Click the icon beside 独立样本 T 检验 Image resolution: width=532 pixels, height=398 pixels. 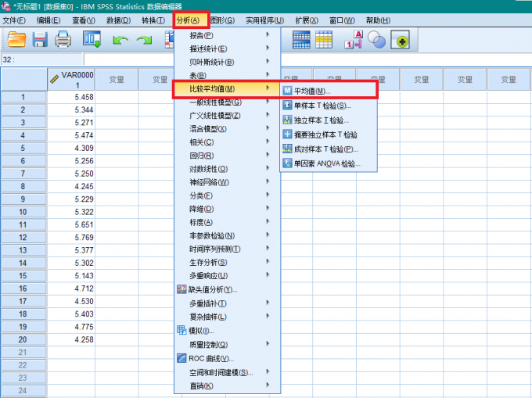(x=287, y=120)
